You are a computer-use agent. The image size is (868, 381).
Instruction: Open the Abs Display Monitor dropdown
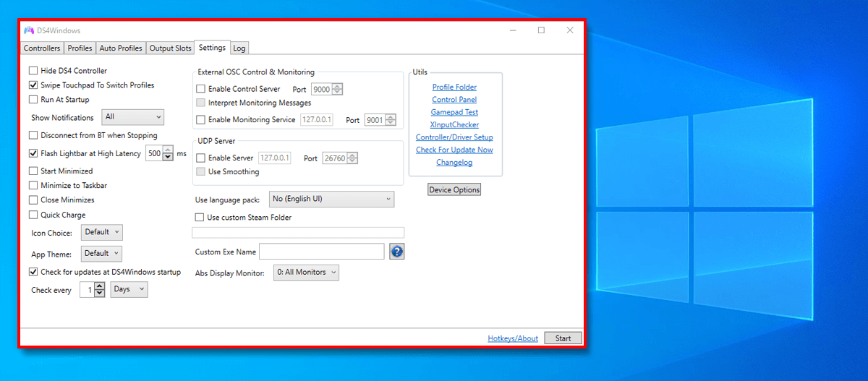(305, 273)
